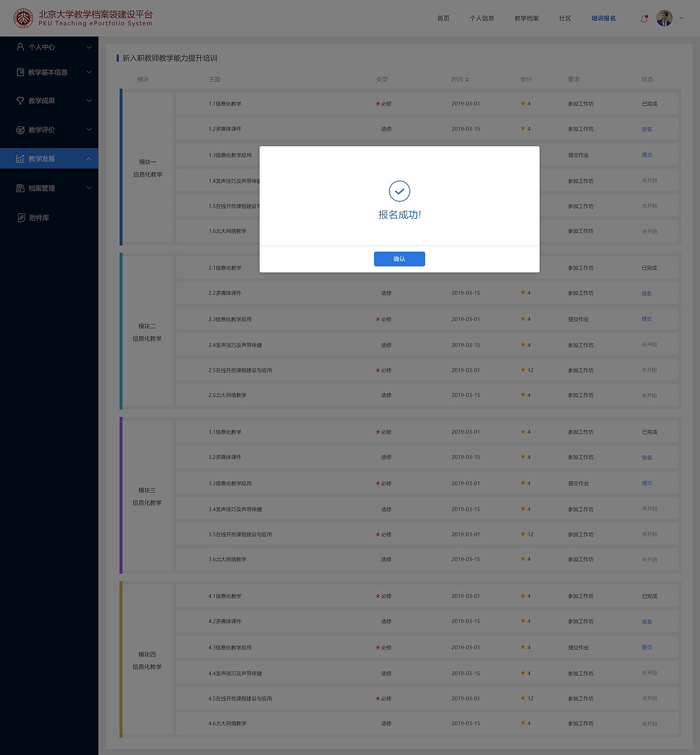Click the credit star icon for 2.2多媒体课件
700x755 pixels.
(x=523, y=293)
